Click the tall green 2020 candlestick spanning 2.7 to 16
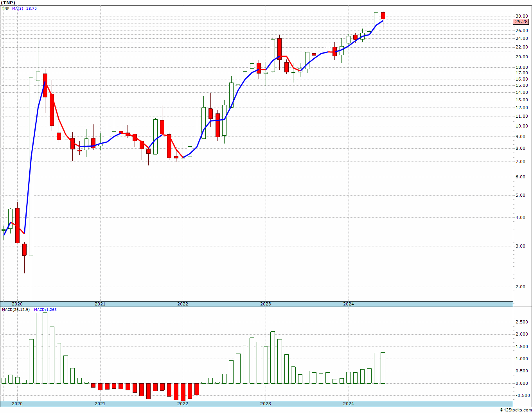The height and width of the screenshot is (413, 532). [x=31, y=166]
